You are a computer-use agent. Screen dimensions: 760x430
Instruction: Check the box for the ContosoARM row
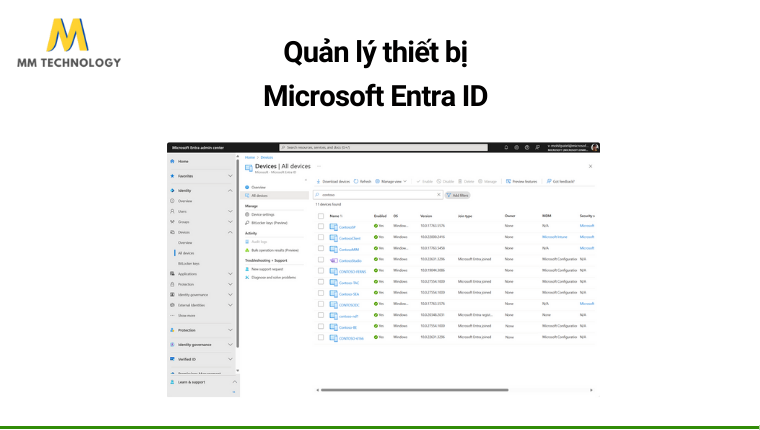tap(321, 249)
